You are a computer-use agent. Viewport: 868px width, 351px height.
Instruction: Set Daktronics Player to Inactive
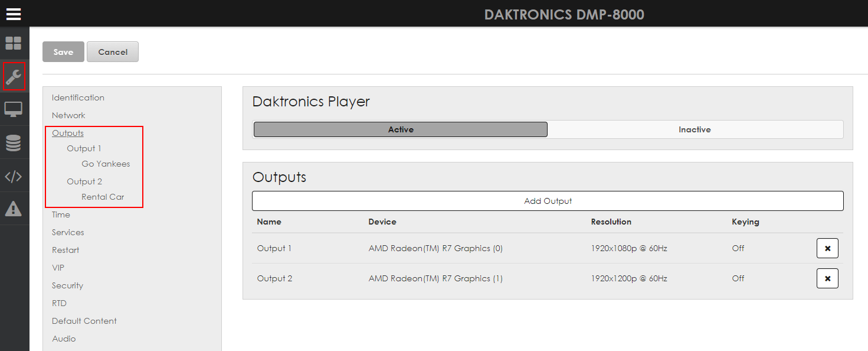click(695, 129)
